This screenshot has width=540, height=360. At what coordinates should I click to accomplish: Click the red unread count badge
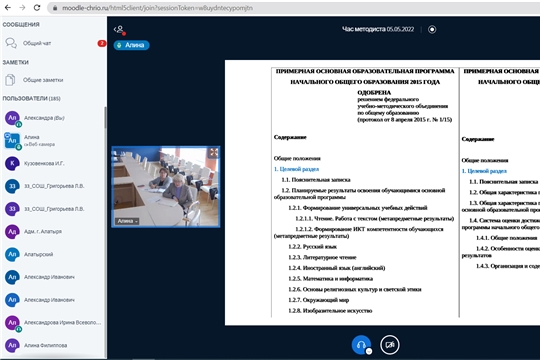click(102, 43)
